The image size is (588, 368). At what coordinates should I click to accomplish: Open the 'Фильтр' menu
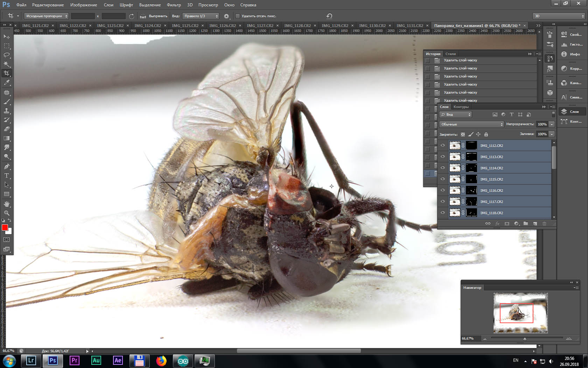174,5
